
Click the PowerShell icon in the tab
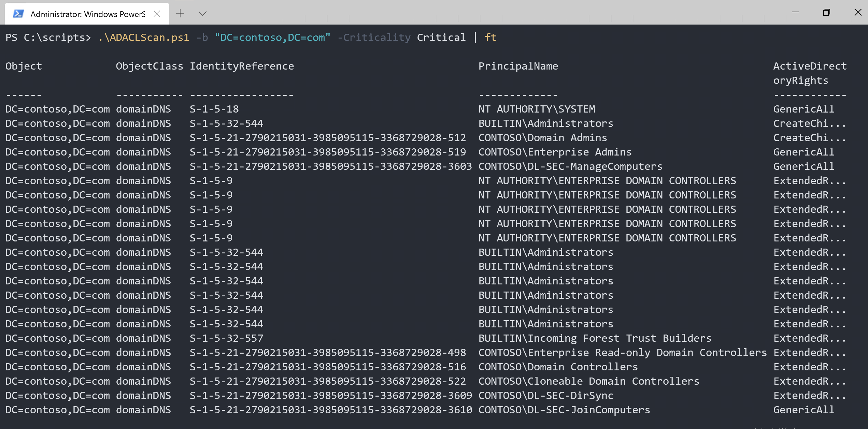pyautogui.click(x=18, y=14)
